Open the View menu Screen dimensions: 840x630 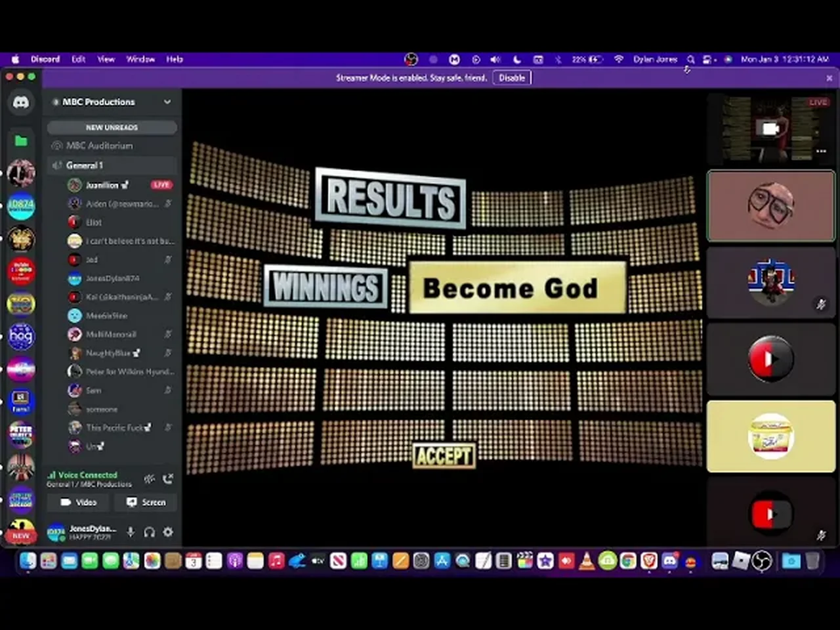tap(106, 59)
